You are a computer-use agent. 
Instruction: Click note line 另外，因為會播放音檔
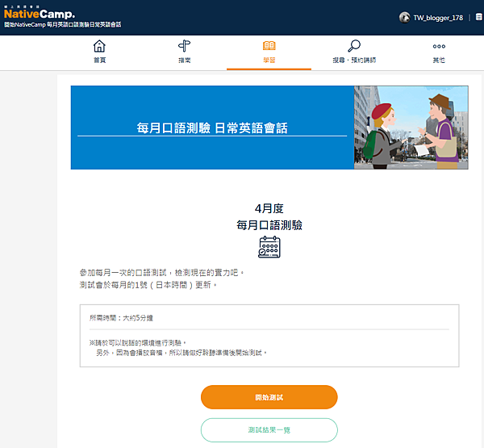[181, 353]
